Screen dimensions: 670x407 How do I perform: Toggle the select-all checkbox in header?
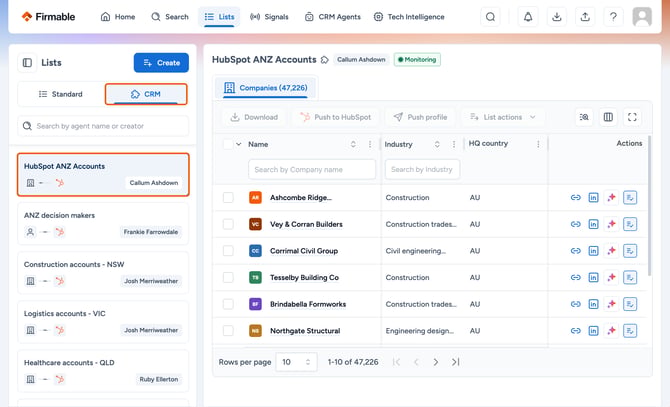[228, 144]
